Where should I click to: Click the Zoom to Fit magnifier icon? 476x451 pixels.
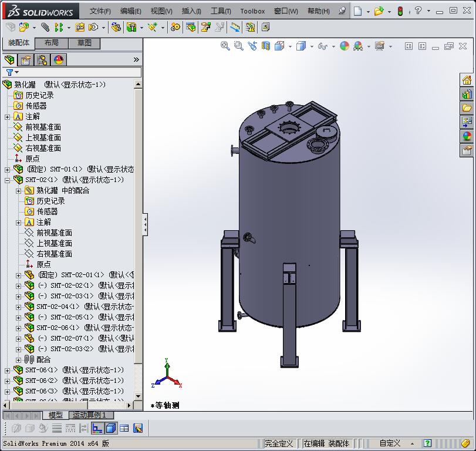pyautogui.click(x=225, y=46)
